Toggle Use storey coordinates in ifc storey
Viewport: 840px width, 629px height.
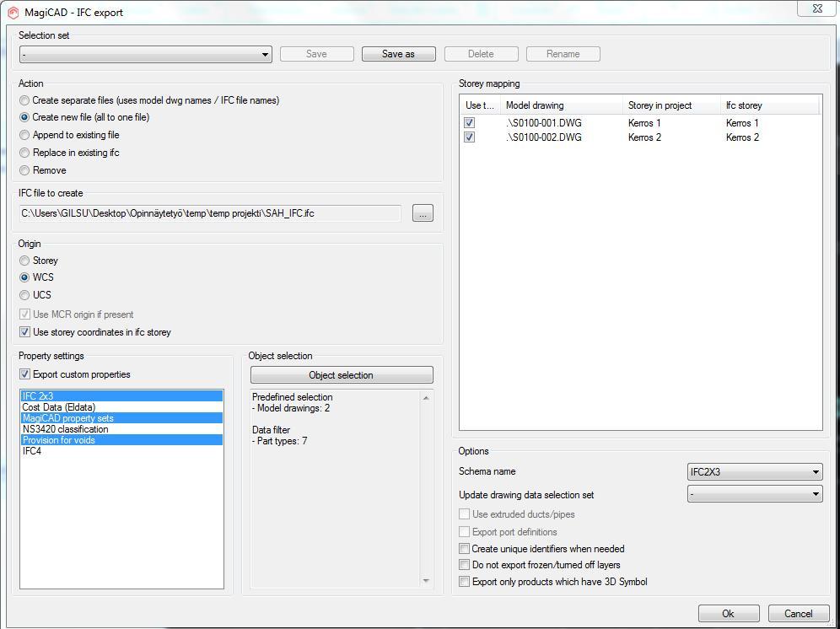(24, 332)
